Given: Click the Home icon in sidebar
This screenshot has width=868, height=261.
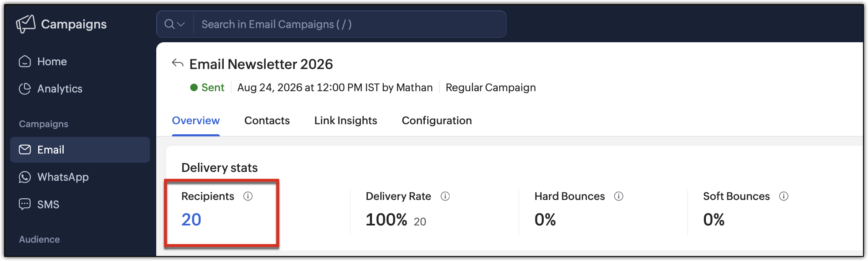Looking at the screenshot, I should 25,61.
